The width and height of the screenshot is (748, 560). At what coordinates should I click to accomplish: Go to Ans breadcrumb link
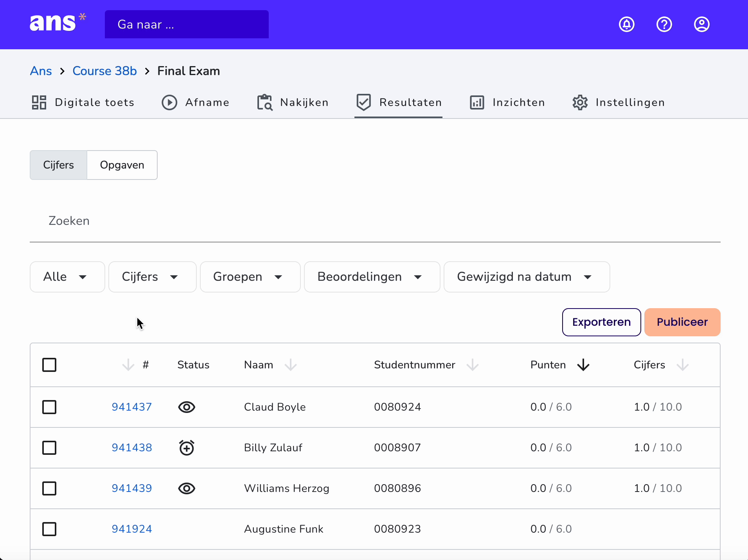pos(41,71)
